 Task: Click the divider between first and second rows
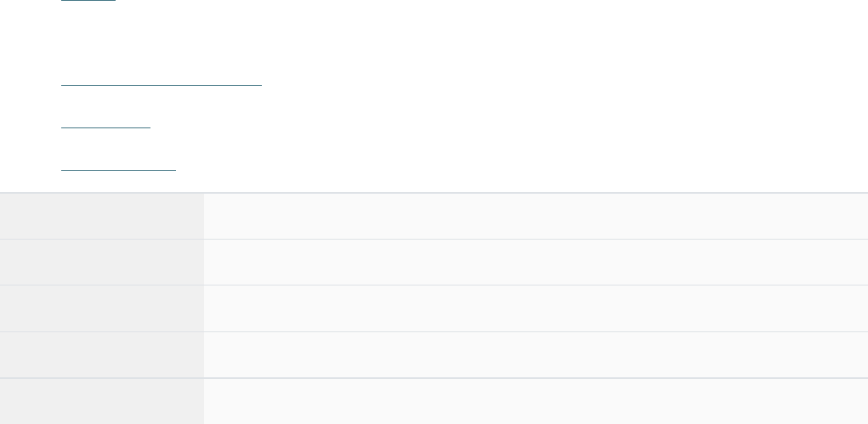[x=434, y=239]
